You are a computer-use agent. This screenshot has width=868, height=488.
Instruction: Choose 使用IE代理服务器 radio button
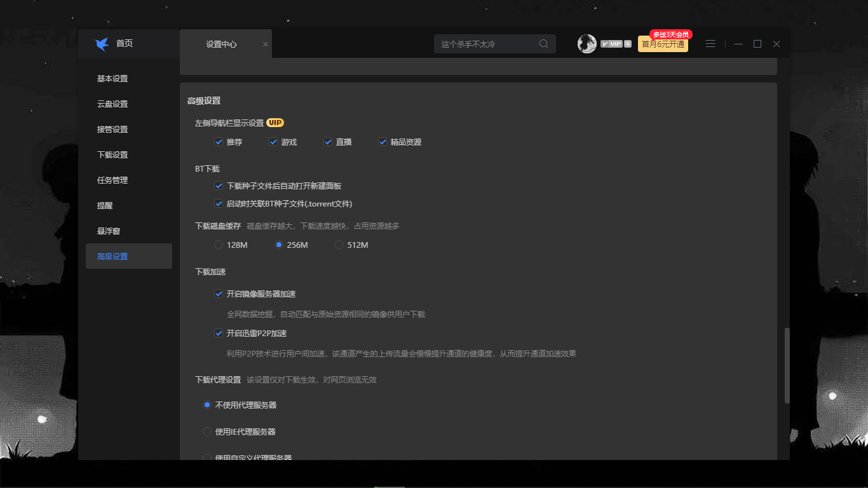coord(207,431)
